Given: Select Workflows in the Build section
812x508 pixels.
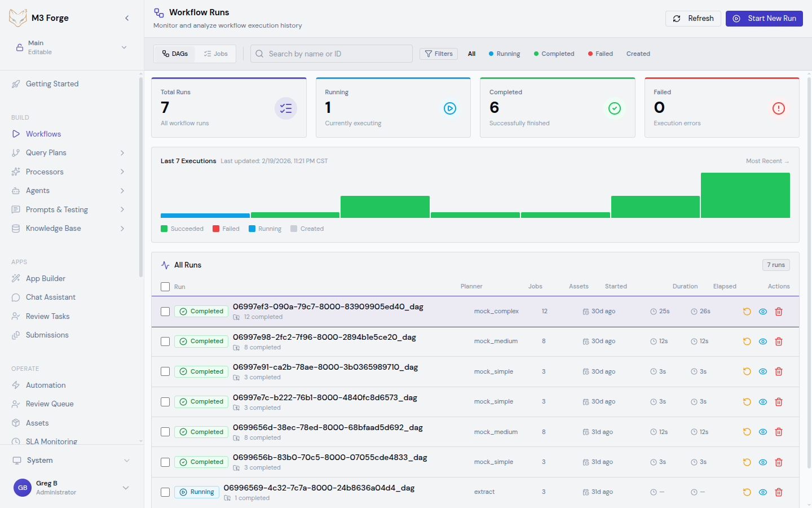Looking at the screenshot, I should click(42, 134).
